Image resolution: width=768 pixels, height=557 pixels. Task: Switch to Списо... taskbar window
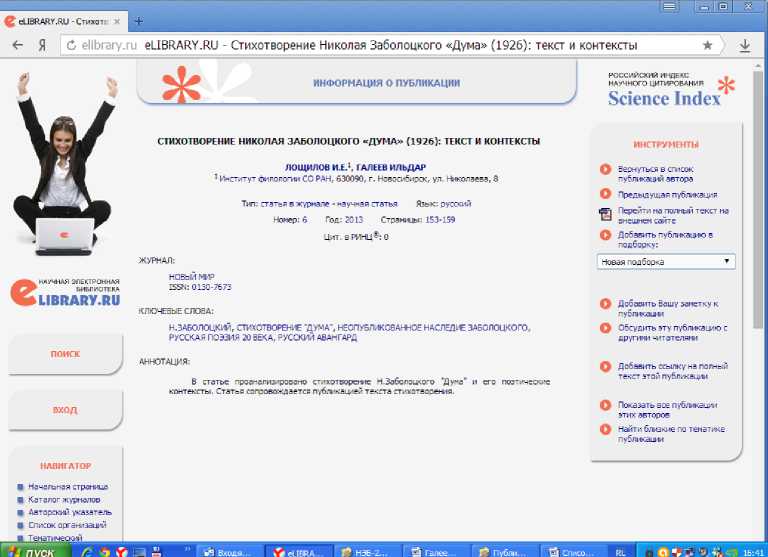575,552
